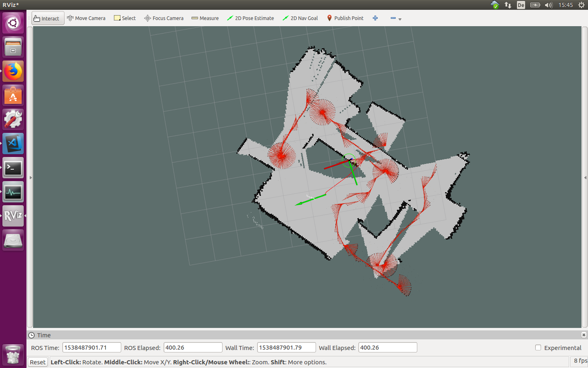Open the disk drive launcher icon

13,240
